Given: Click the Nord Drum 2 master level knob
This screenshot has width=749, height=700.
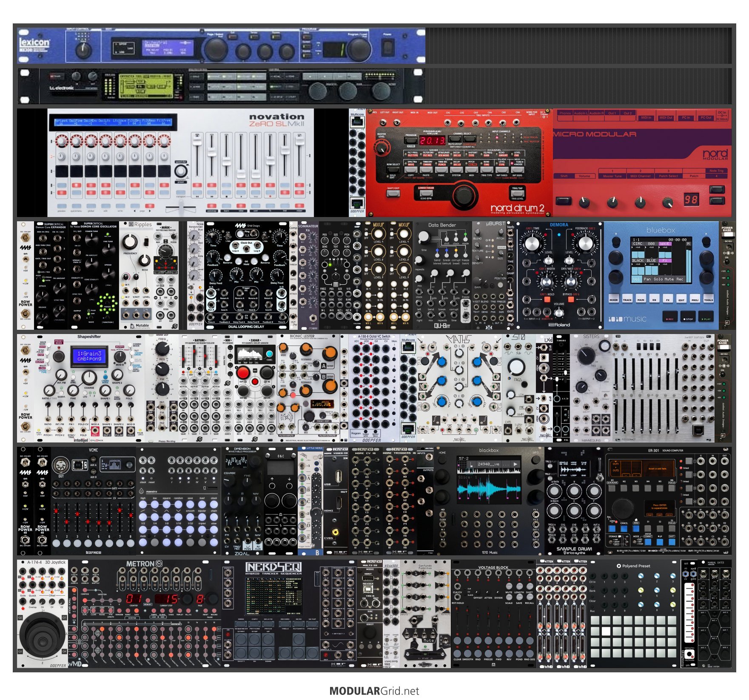Looking at the screenshot, I should [x=381, y=148].
